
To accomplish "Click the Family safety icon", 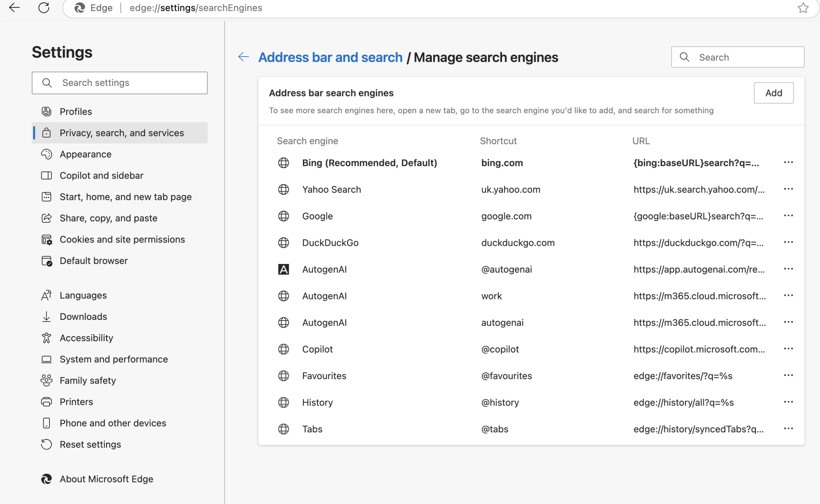I will pyautogui.click(x=46, y=381).
